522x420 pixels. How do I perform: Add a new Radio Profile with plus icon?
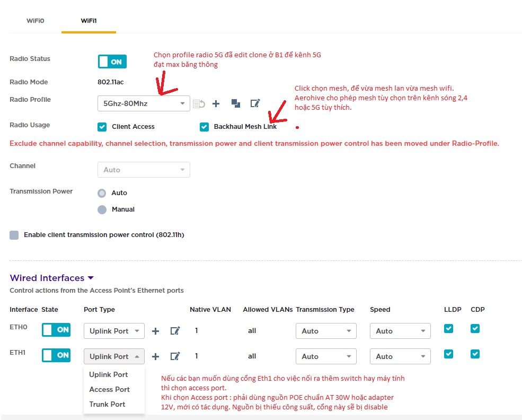216,104
